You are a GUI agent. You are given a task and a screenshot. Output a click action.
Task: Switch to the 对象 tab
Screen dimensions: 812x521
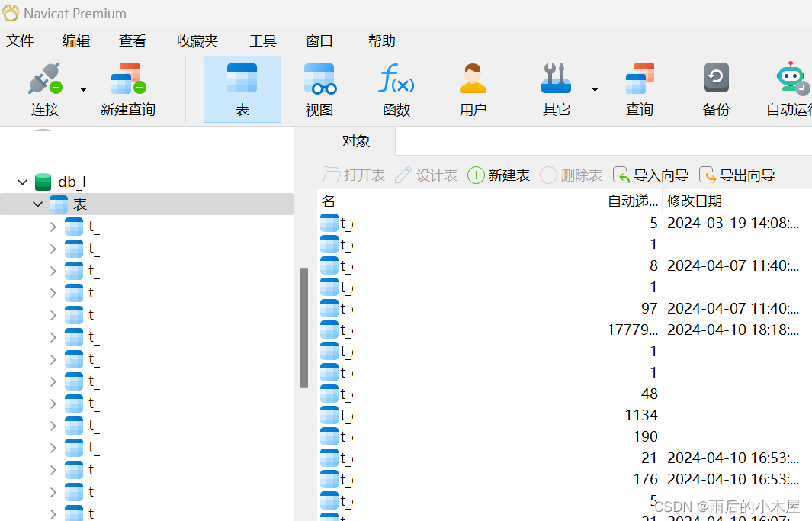click(356, 140)
